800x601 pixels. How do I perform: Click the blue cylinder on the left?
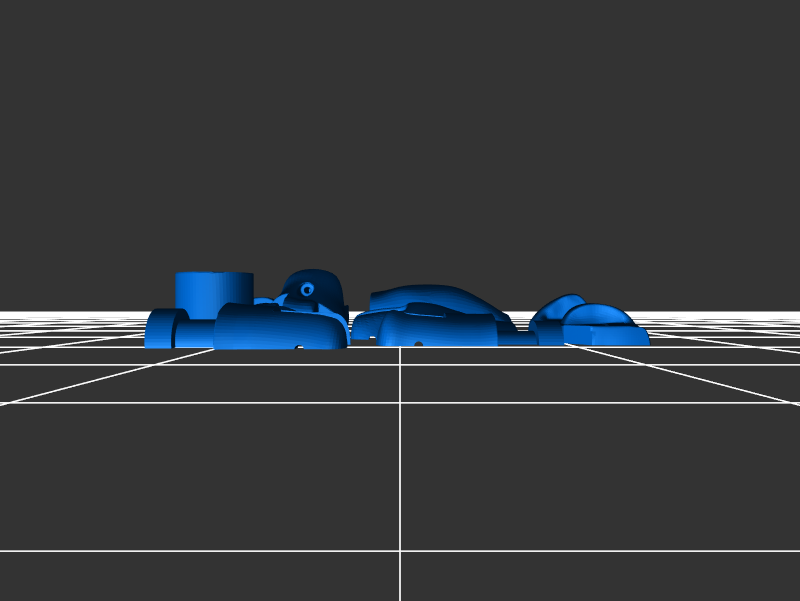coord(214,288)
